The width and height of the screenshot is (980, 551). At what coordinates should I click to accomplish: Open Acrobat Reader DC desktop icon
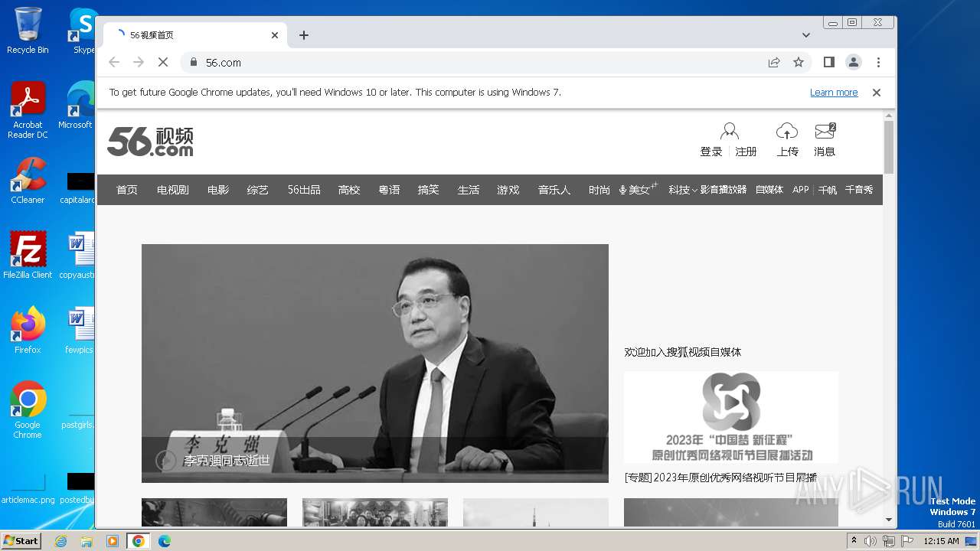pos(28,110)
